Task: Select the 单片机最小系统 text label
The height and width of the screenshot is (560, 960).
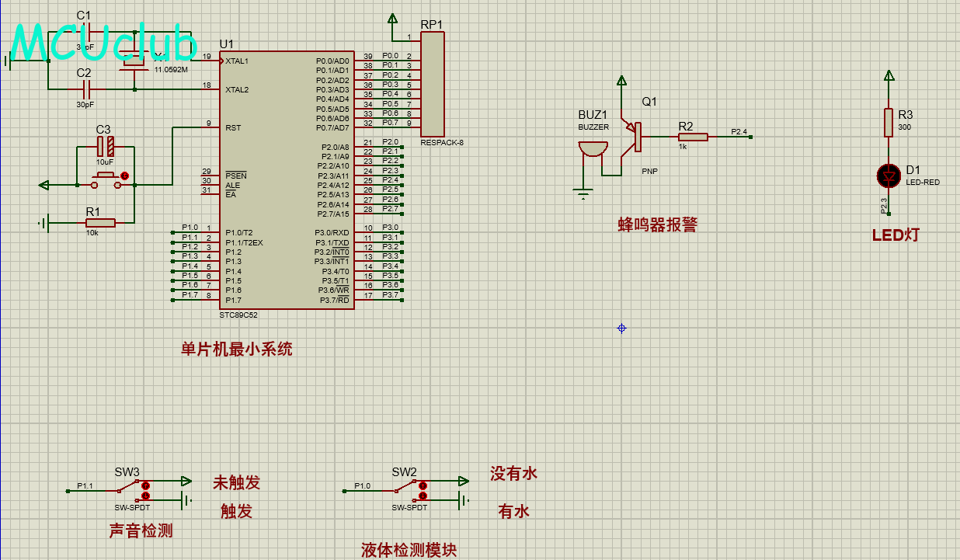Action: pos(237,350)
